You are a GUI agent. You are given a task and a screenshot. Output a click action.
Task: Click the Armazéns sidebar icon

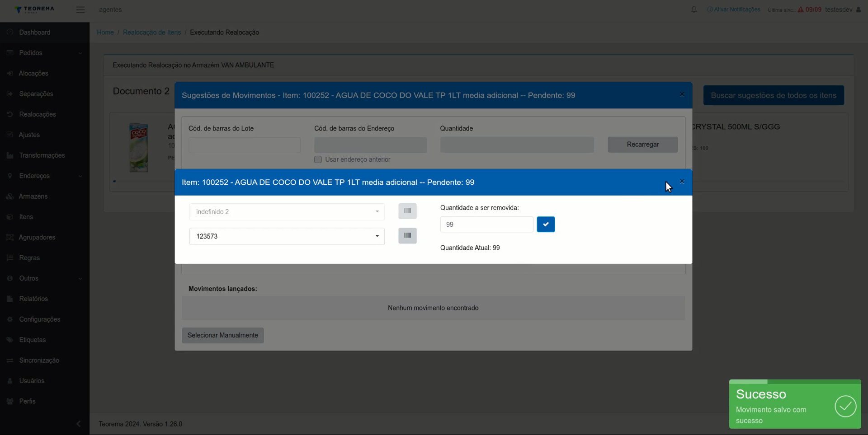click(10, 196)
